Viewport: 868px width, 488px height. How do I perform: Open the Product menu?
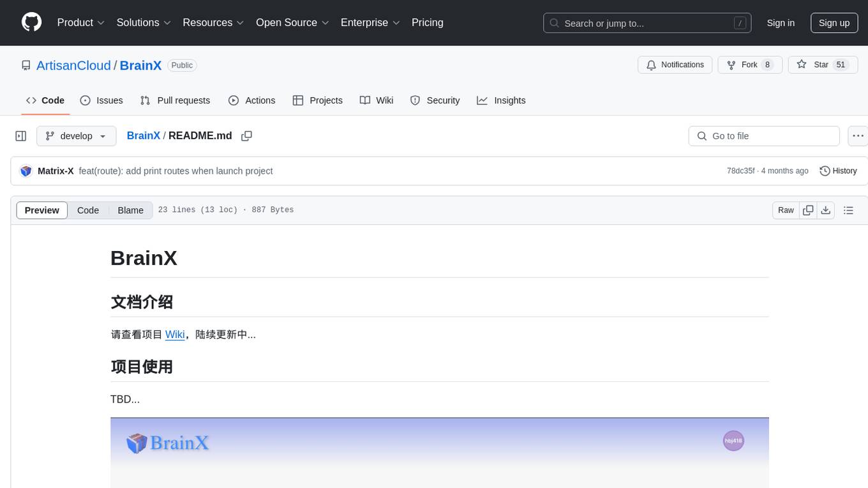[81, 22]
